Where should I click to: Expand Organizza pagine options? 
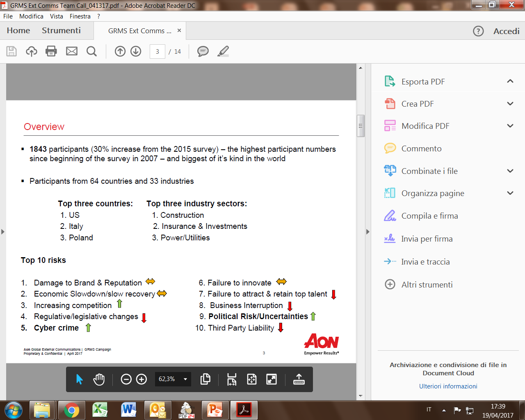pos(510,193)
